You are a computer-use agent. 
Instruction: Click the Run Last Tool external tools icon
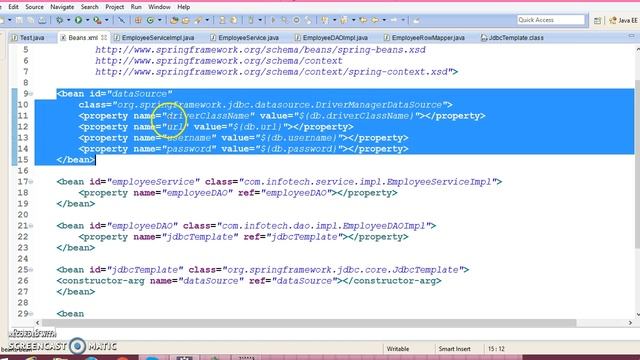(97, 20)
